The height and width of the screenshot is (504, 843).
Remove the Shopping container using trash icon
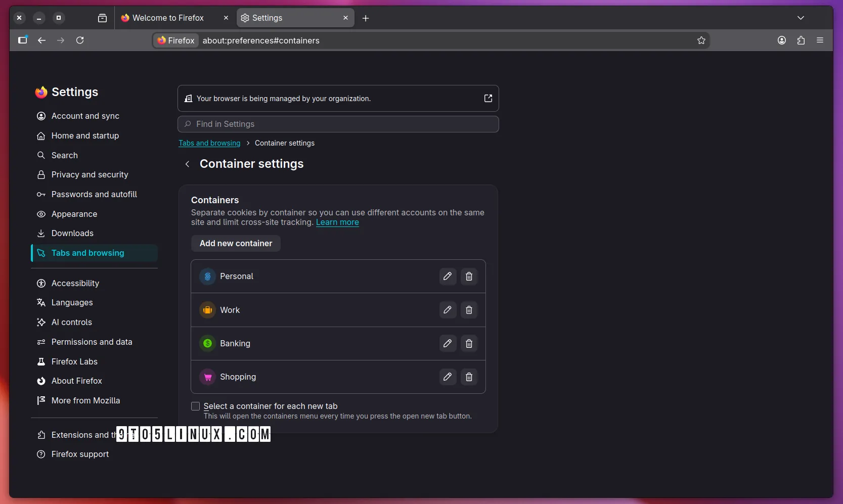click(469, 377)
